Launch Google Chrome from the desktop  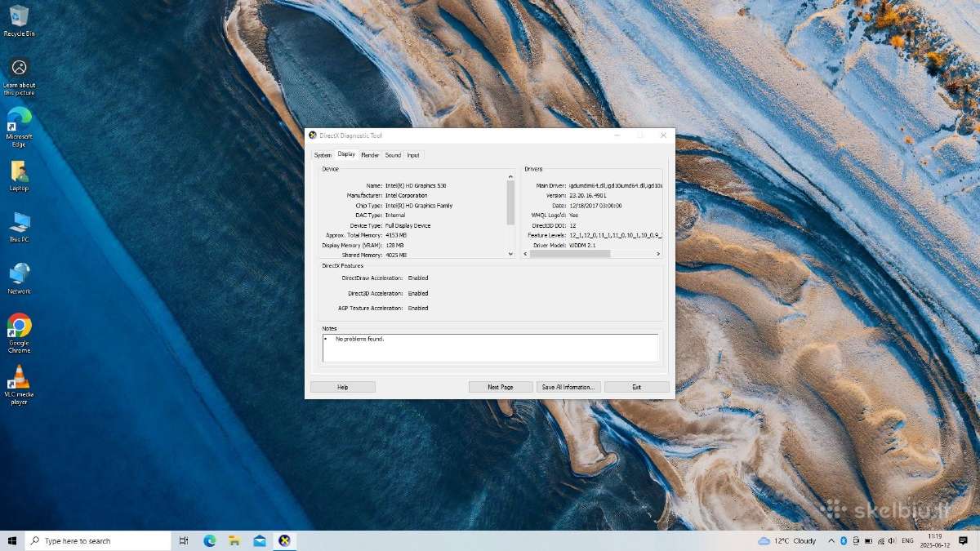19,333
